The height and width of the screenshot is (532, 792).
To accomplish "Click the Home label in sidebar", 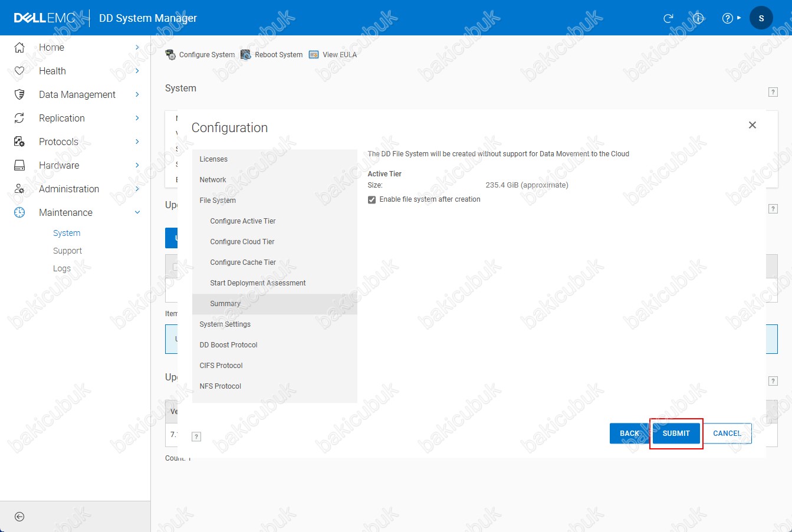I will (x=51, y=47).
